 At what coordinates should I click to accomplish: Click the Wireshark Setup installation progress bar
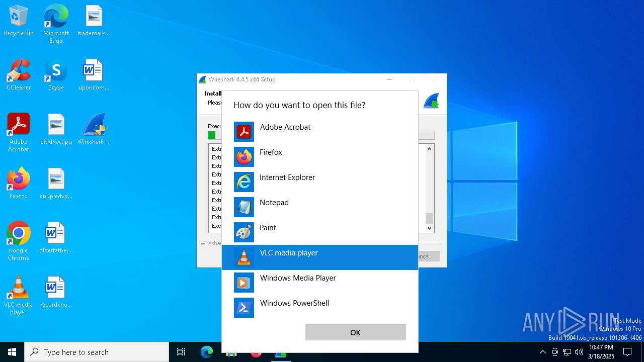(x=321, y=135)
